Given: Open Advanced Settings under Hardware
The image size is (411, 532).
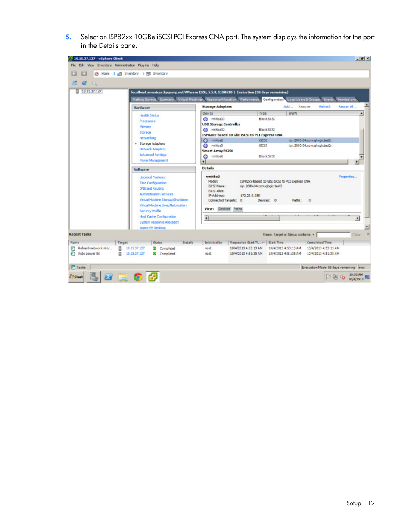Looking at the screenshot, I should (153, 155).
